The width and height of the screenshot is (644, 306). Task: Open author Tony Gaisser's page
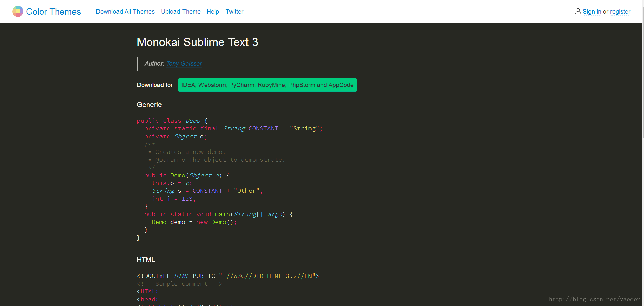click(184, 64)
